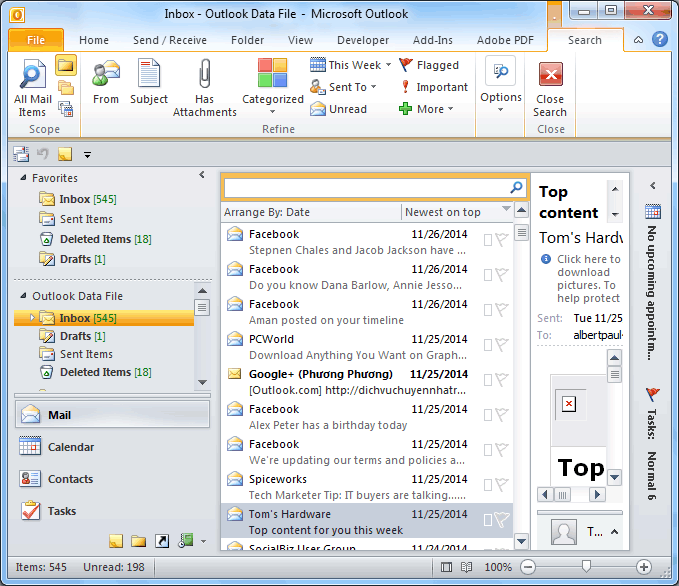The image size is (679, 586).
Task: Switch to the View tab
Action: [x=300, y=40]
